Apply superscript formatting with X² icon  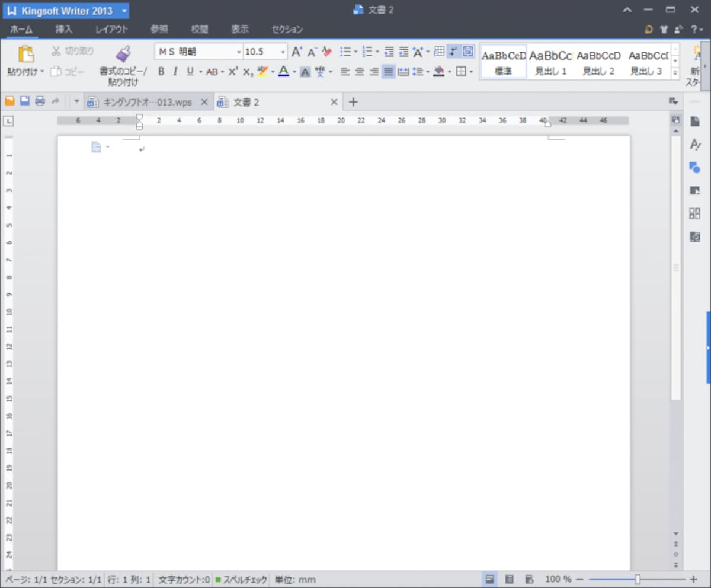click(x=233, y=72)
